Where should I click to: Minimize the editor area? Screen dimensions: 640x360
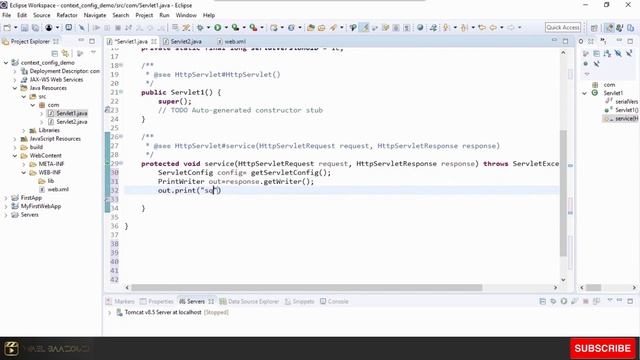click(x=554, y=40)
